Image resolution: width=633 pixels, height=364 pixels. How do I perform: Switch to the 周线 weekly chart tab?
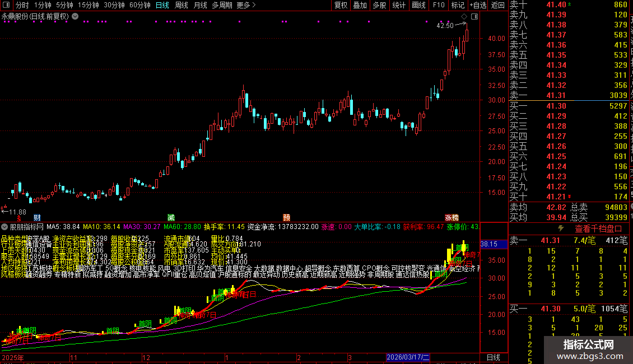pos(181,5)
